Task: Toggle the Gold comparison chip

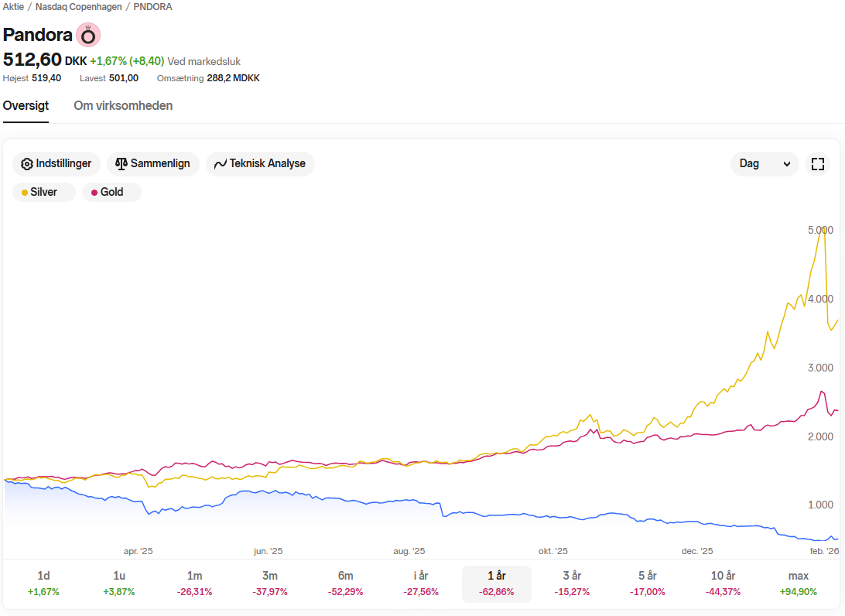Action: click(x=111, y=193)
